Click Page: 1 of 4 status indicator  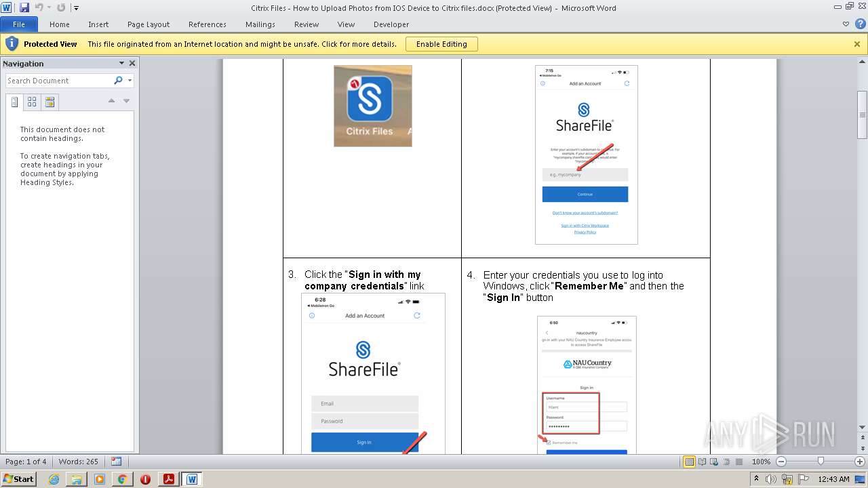coord(26,462)
